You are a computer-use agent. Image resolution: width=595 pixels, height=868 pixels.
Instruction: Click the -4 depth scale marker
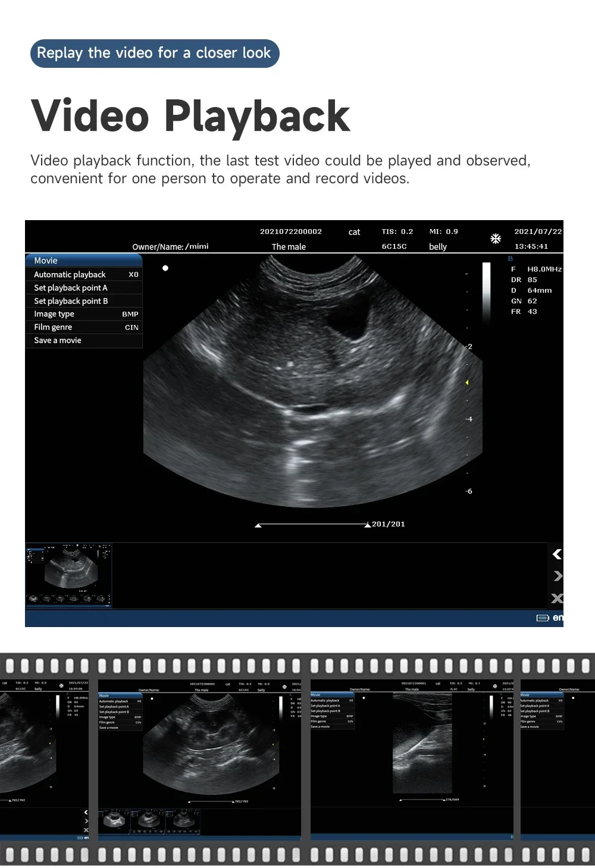(469, 419)
